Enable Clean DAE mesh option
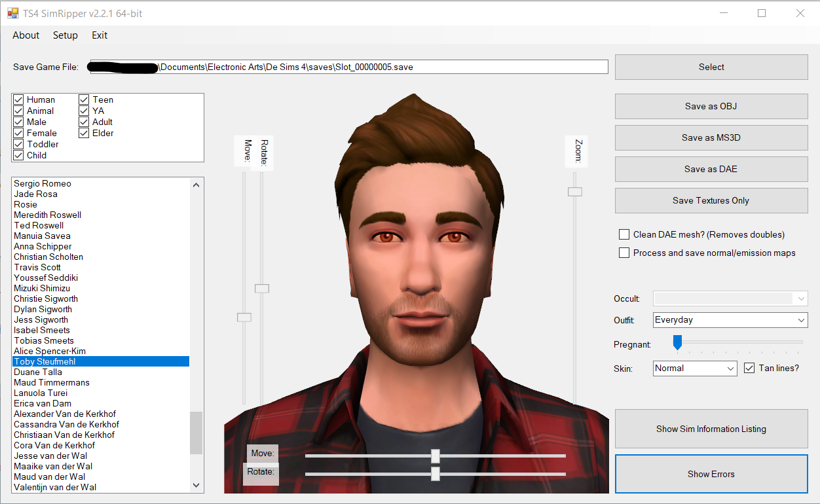The image size is (820, 504). pyautogui.click(x=624, y=234)
